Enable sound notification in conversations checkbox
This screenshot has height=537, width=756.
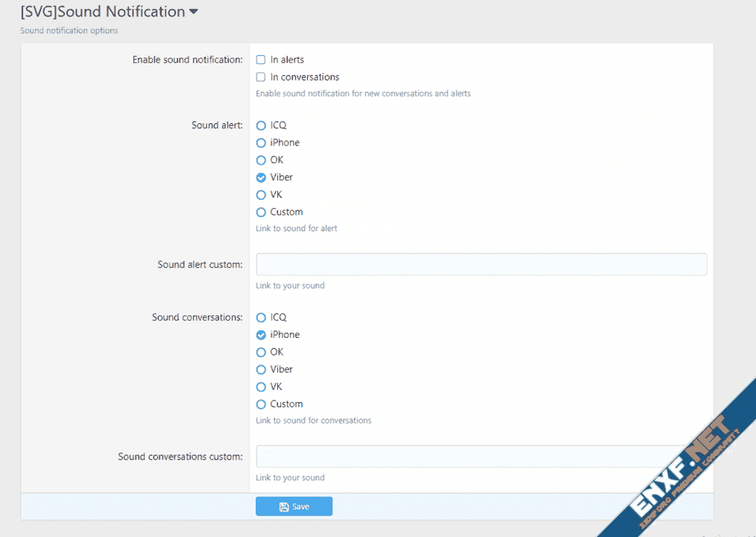click(261, 77)
